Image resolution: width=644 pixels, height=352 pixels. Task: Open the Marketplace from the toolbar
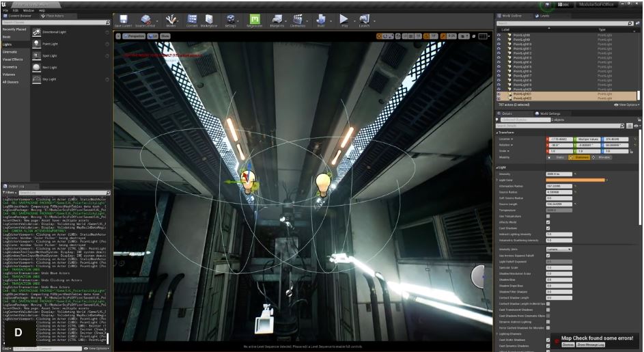210,20
